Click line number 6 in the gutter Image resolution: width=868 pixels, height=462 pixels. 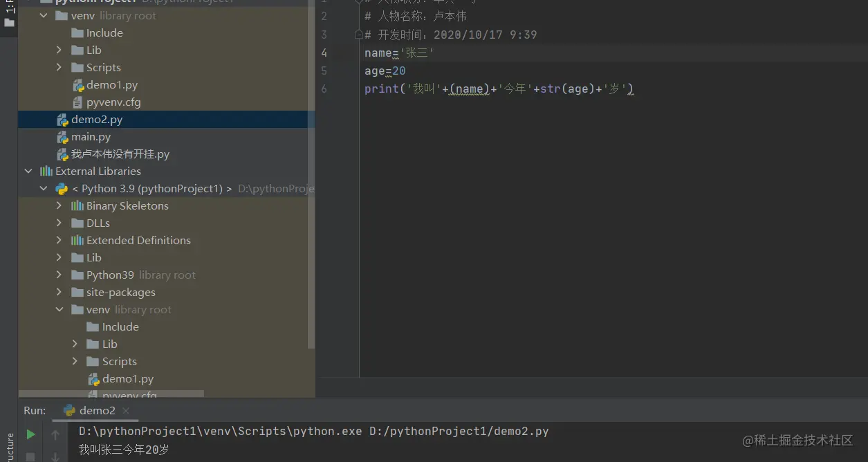click(x=324, y=89)
